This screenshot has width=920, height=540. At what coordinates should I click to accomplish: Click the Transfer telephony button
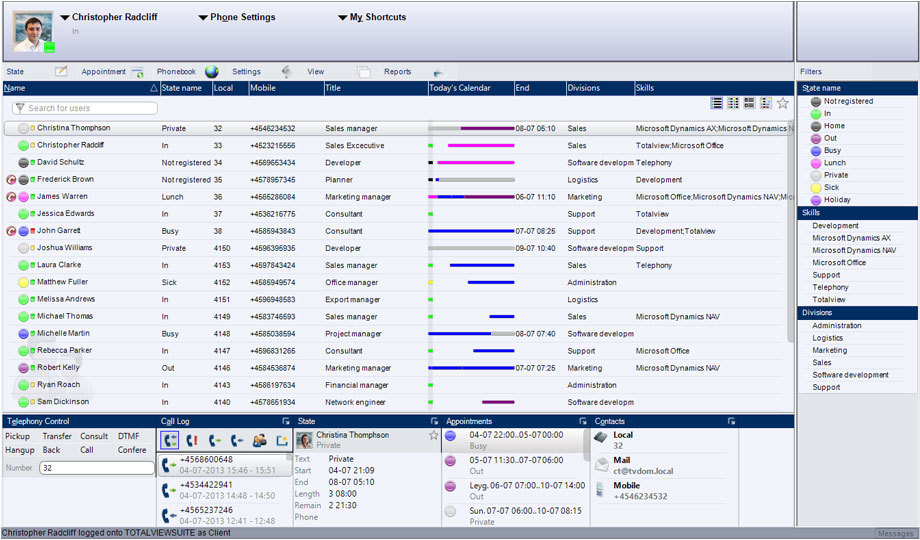[x=57, y=436]
